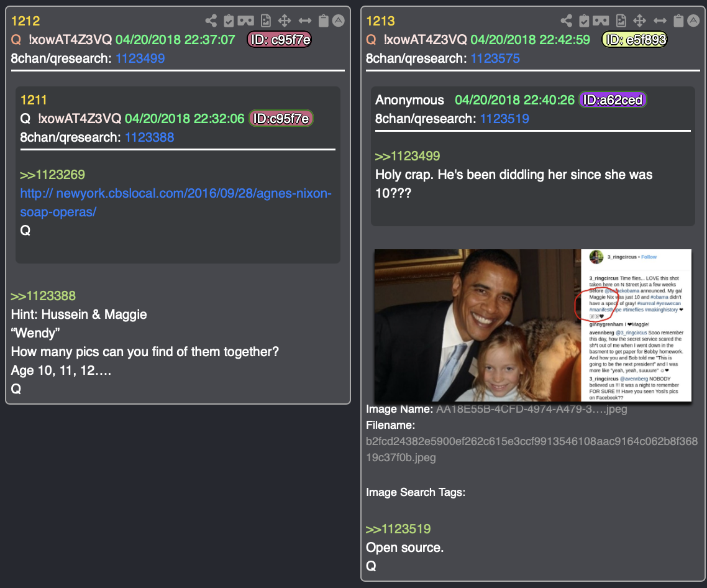This screenshot has height=588, width=707.
Task: Click the purple ID:a62ced badge
Action: click(613, 99)
